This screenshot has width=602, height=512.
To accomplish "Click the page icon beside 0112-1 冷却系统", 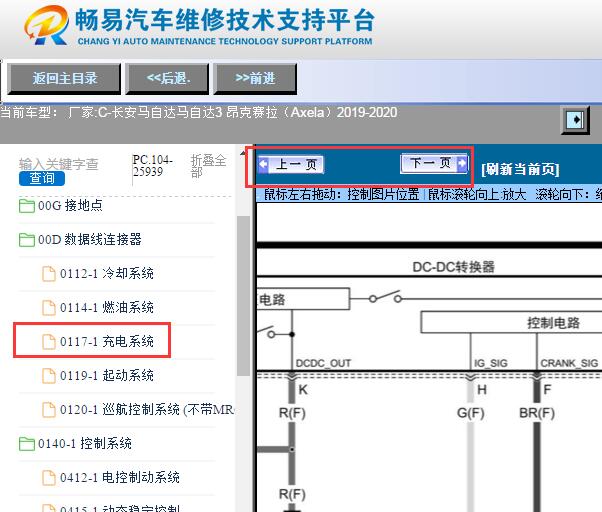I will click(x=49, y=274).
